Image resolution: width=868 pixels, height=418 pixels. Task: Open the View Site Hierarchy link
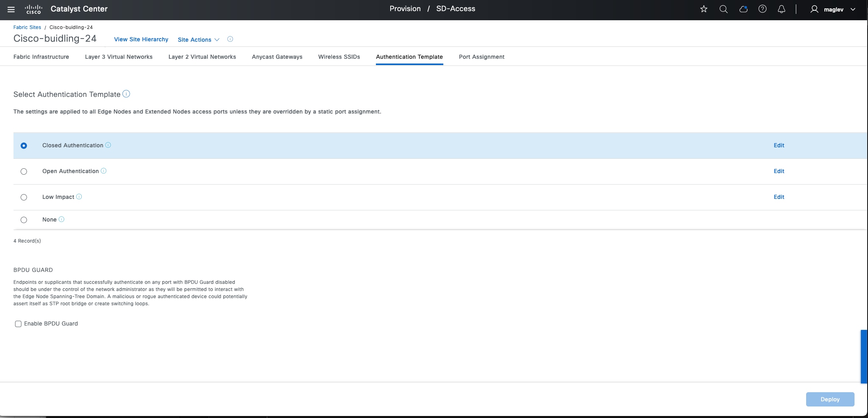(x=141, y=39)
